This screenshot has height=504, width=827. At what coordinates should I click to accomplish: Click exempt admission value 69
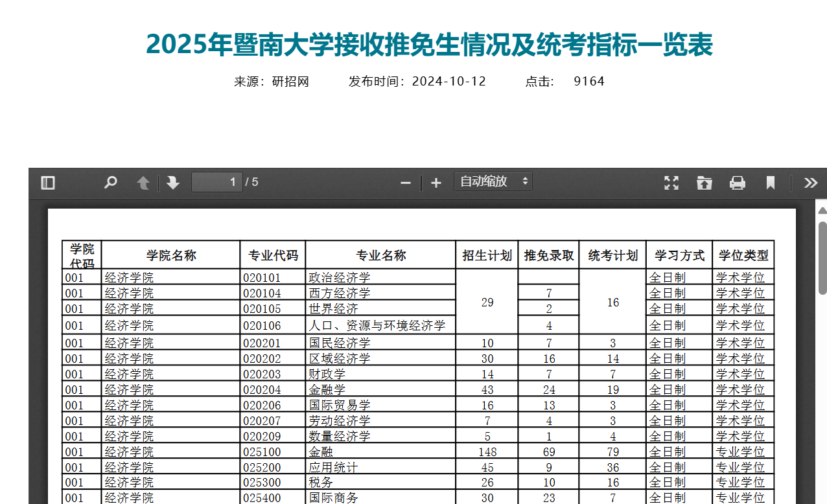pos(549,452)
